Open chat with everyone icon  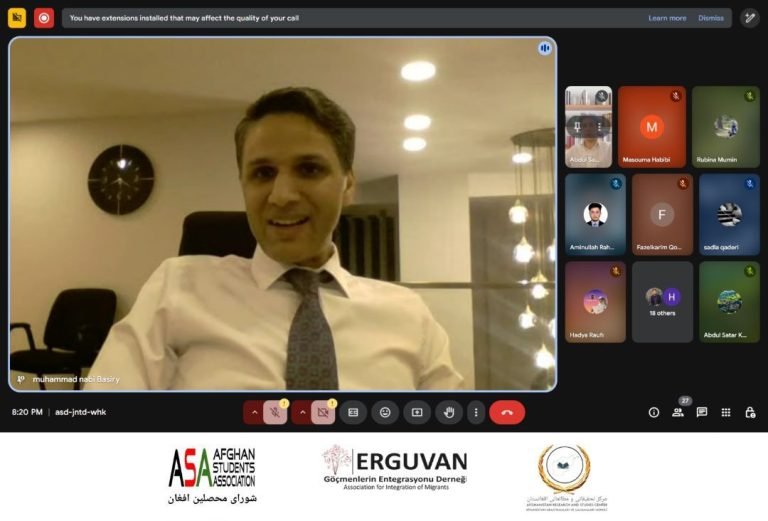702,412
